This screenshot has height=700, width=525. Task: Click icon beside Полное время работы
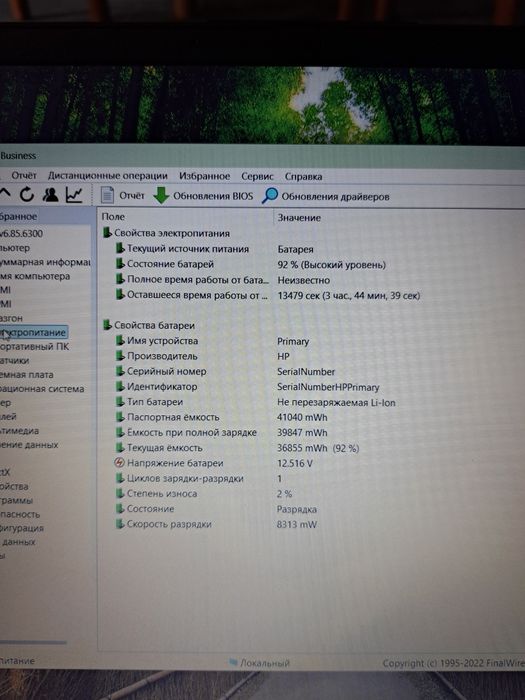[x=120, y=279]
